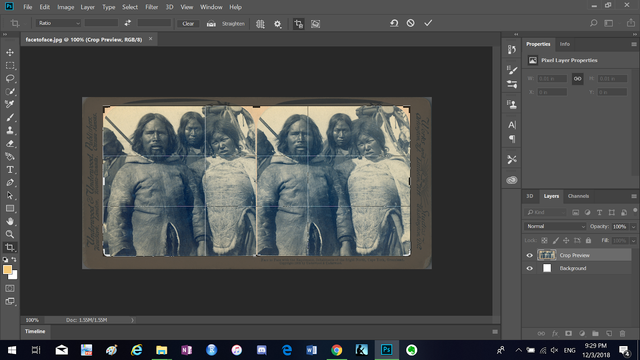Viewport: 640px width, 360px height.
Task: Reset the crop box
Action: pyautogui.click(x=394, y=23)
